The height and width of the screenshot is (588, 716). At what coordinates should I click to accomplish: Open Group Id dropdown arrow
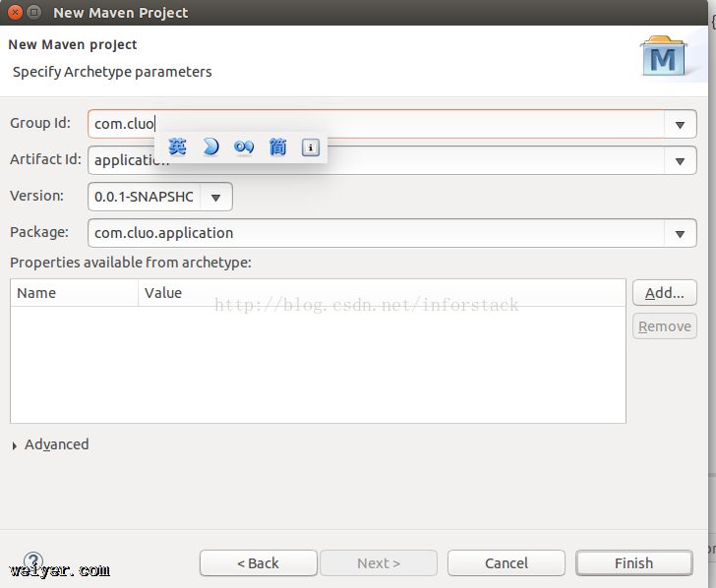point(680,124)
